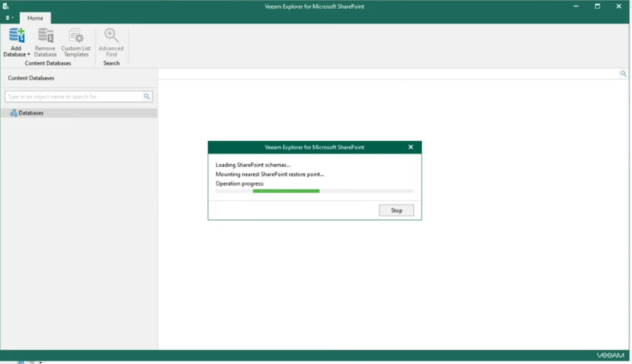Click the Remove Database icon
Viewport: 632px width, 364px height.
[45, 35]
